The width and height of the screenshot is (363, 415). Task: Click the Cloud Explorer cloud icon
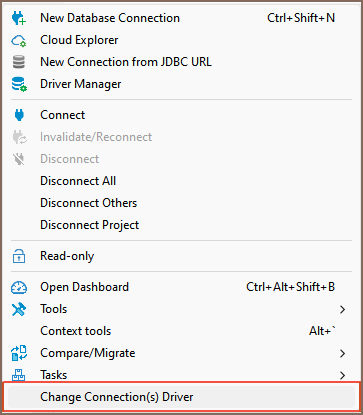[19, 40]
